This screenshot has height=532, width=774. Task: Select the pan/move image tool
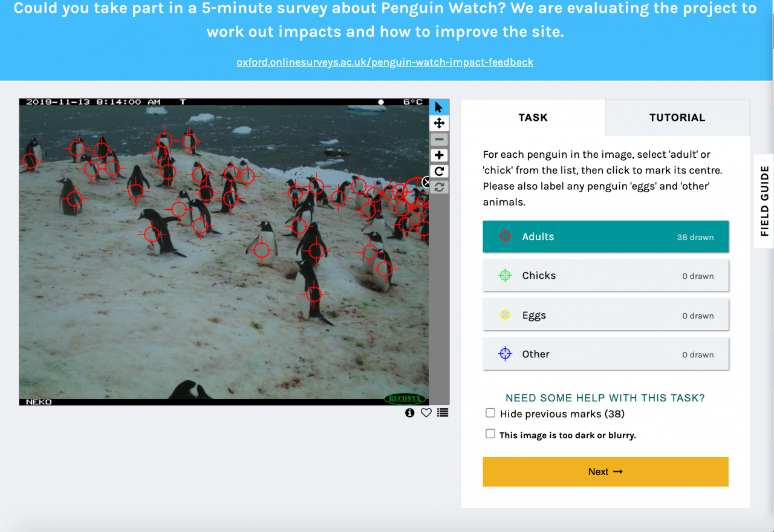439,123
